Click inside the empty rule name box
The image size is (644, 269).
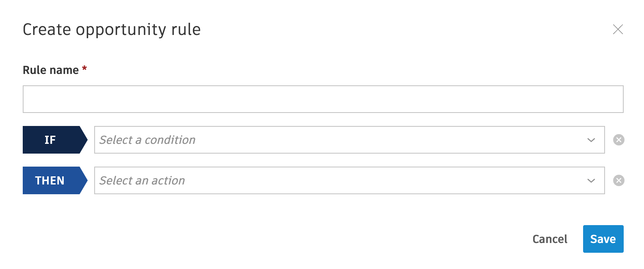(x=323, y=99)
